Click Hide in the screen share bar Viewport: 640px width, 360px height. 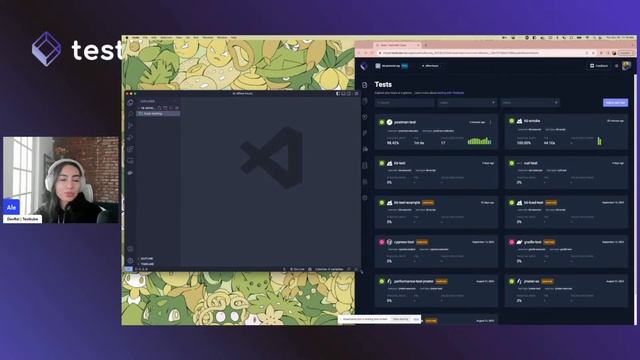416,319
